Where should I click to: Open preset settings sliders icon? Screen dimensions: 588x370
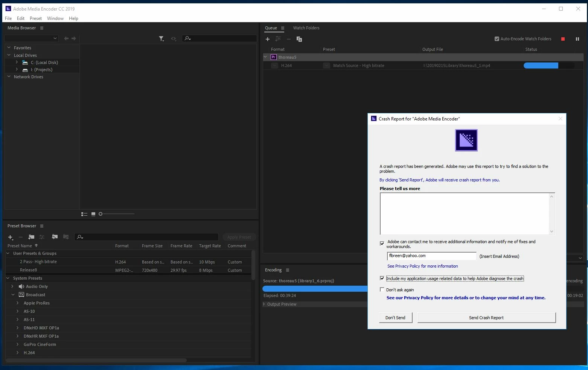(42, 237)
